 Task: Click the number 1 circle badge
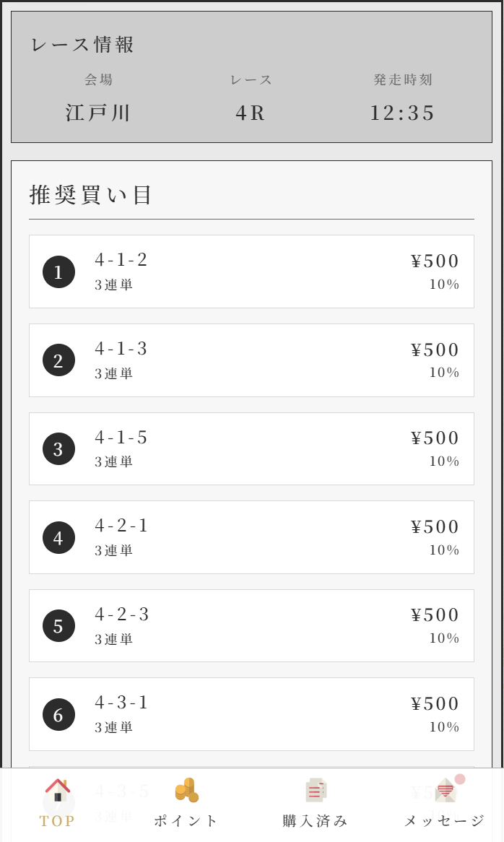58,272
